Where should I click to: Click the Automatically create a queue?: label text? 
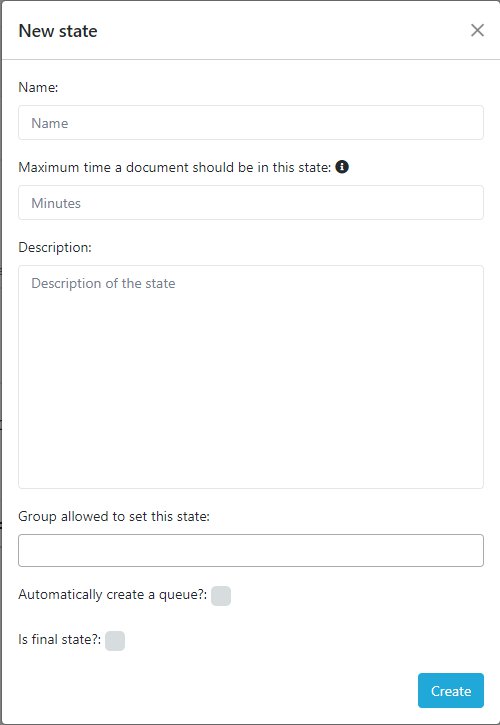point(113,595)
